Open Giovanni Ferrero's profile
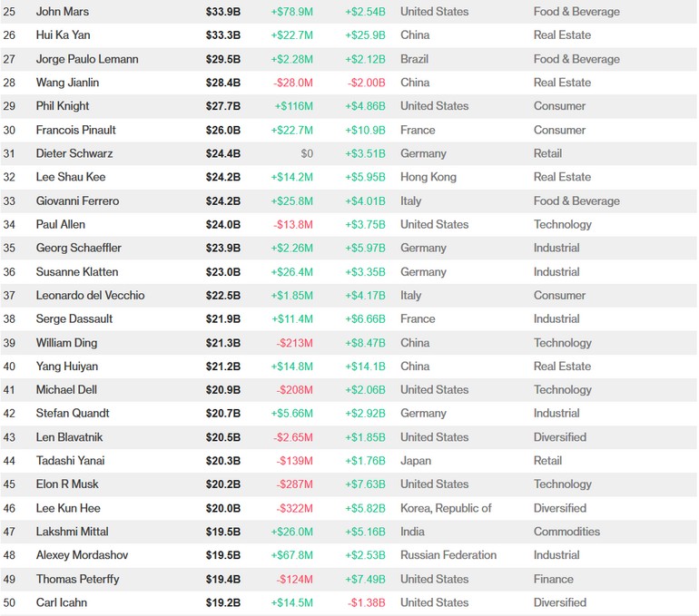 click(x=77, y=200)
